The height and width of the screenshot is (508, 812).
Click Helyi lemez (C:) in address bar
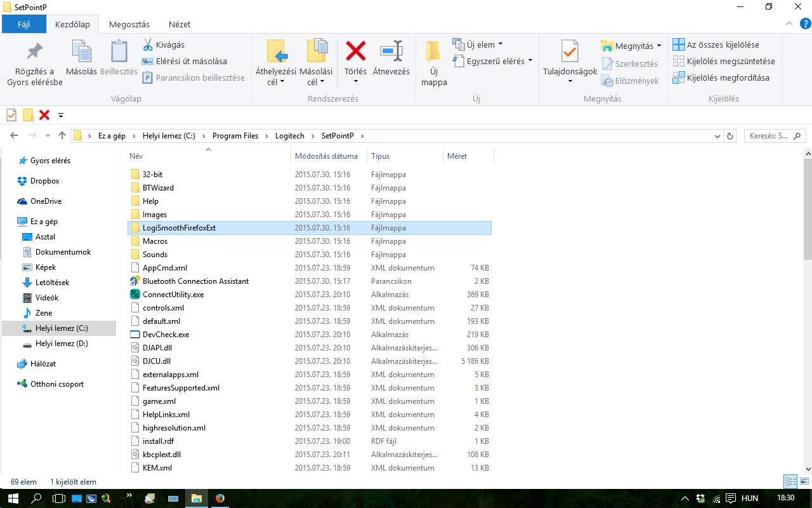[x=169, y=136]
